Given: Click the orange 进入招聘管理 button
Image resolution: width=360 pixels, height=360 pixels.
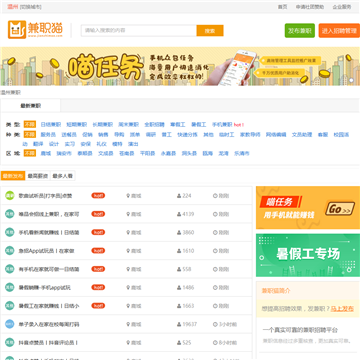Looking at the screenshot, I should pyautogui.click(x=339, y=31).
